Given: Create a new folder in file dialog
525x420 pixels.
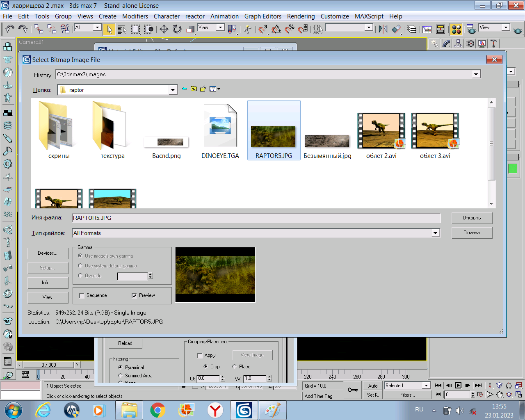Looking at the screenshot, I should (203, 89).
